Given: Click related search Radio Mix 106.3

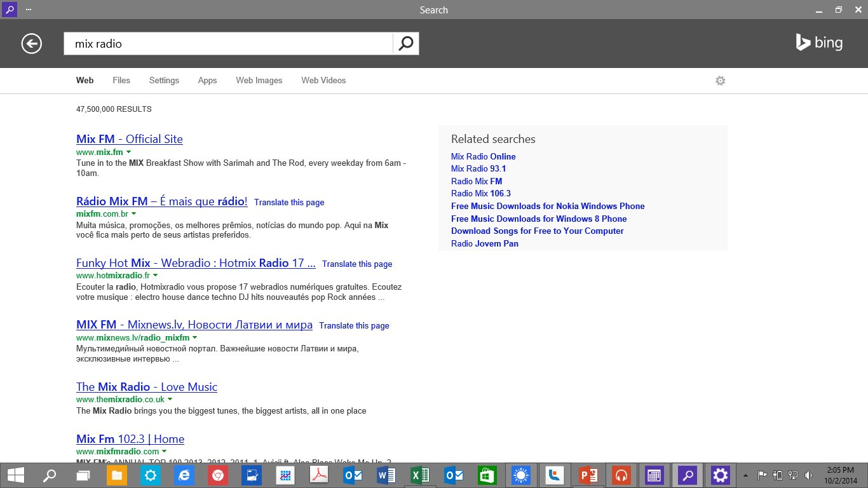Looking at the screenshot, I should 481,193.
